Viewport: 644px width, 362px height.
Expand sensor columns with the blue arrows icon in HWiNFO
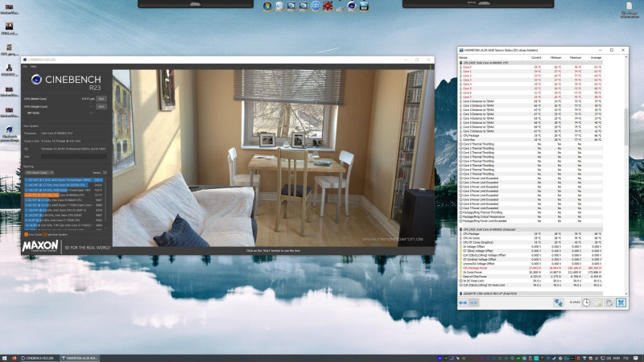coord(463,303)
